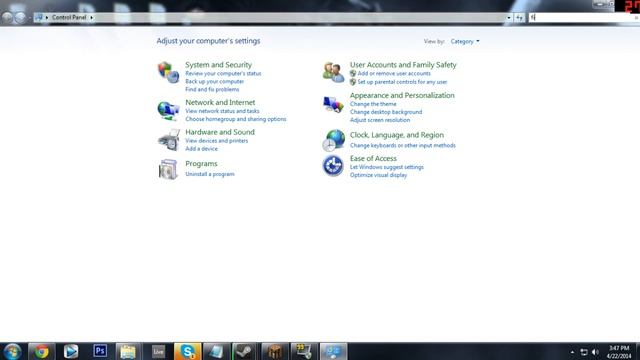This screenshot has height=360, width=640.
Task: Click Add or remove user accounts link
Action: (x=394, y=73)
